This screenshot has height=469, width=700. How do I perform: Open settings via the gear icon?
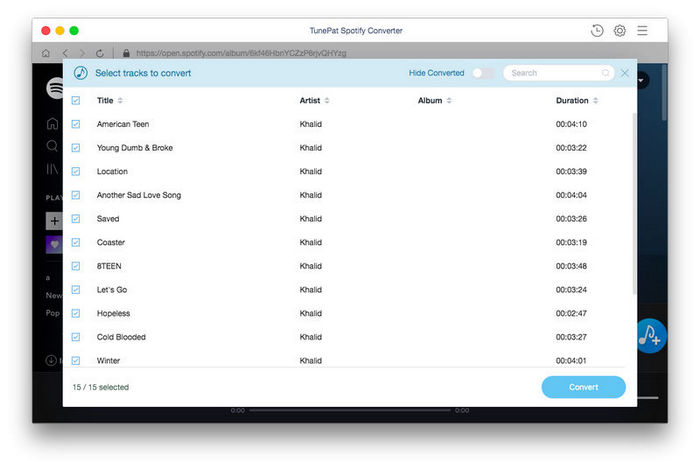pos(620,31)
